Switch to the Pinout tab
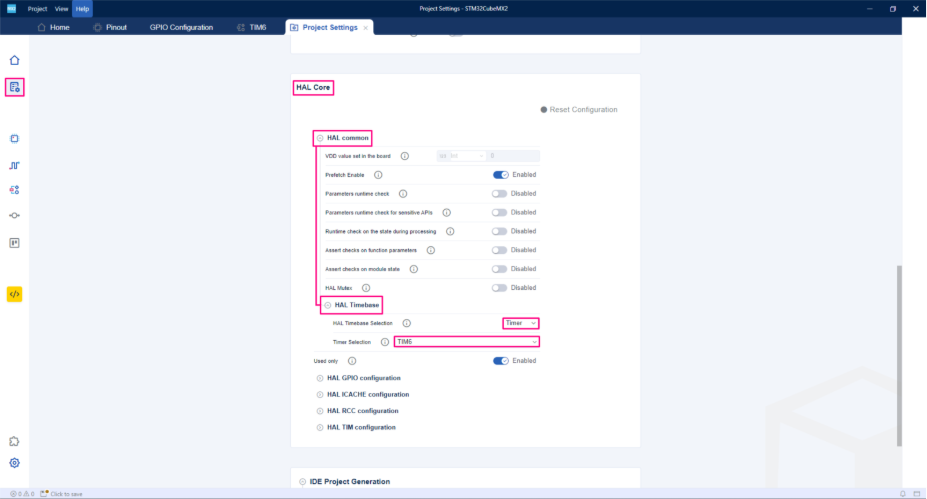 tap(110, 27)
